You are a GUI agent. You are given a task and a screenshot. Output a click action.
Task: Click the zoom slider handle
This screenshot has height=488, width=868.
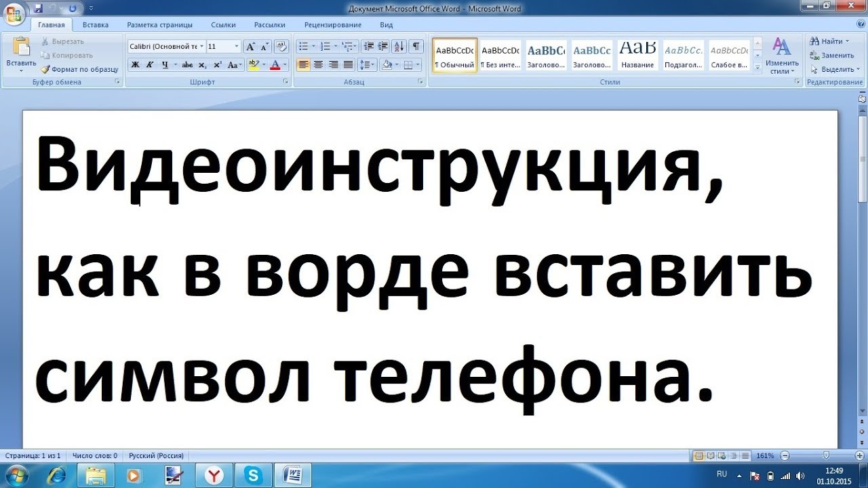click(x=826, y=456)
